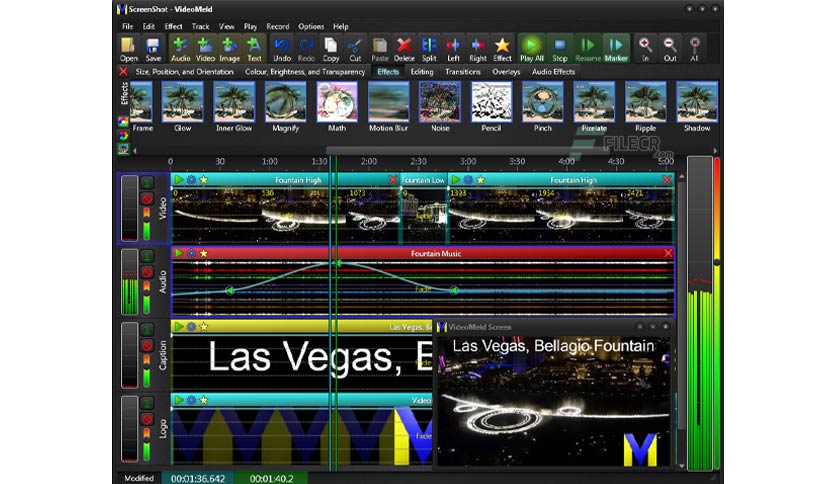Open the Options menu
The image size is (836, 484).
pyautogui.click(x=311, y=26)
